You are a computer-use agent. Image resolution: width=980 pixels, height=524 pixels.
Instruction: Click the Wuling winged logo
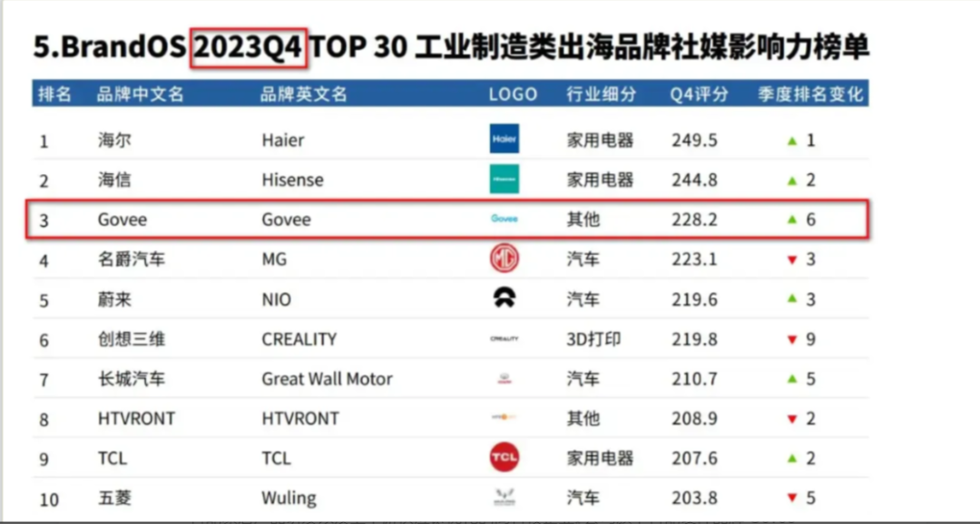[503, 497]
